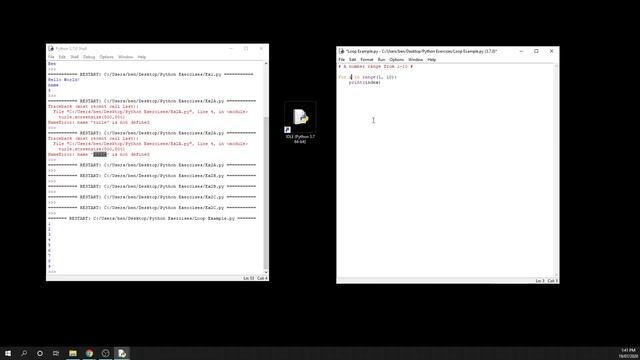Click the IDLE Python taskbar icon

(122, 353)
